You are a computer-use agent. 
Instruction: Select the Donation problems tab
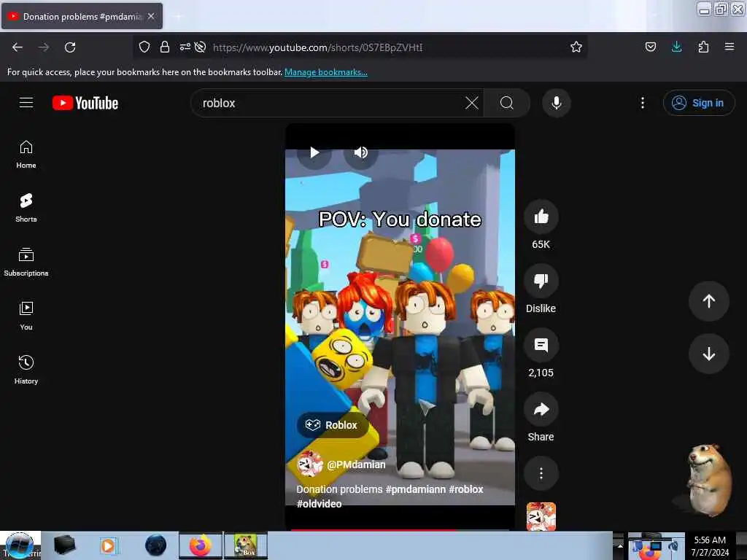pyautogui.click(x=82, y=16)
